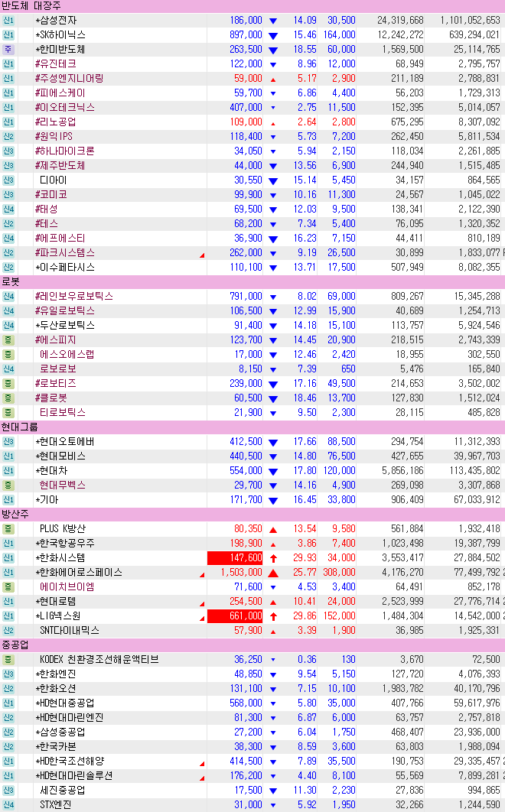505x812 pixels.
Task: Click the red up triangle in 주성엔지니어링 row
Action: (x=273, y=80)
